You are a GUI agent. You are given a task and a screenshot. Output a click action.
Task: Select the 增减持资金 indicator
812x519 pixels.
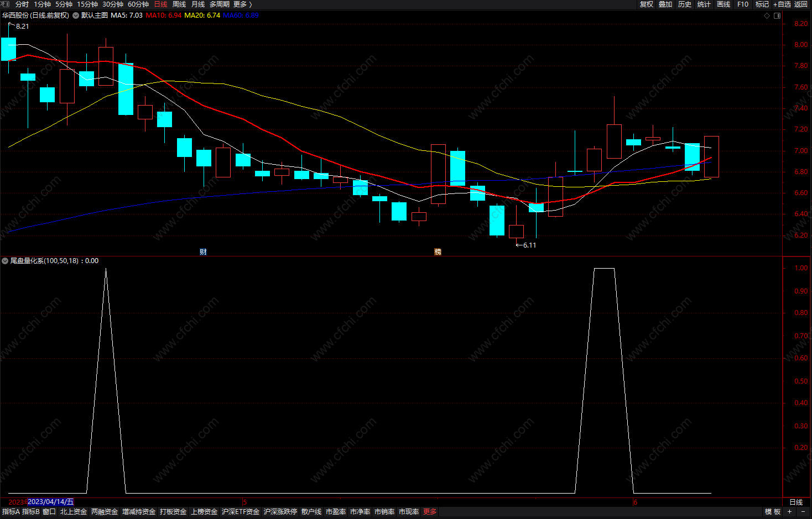139,512
